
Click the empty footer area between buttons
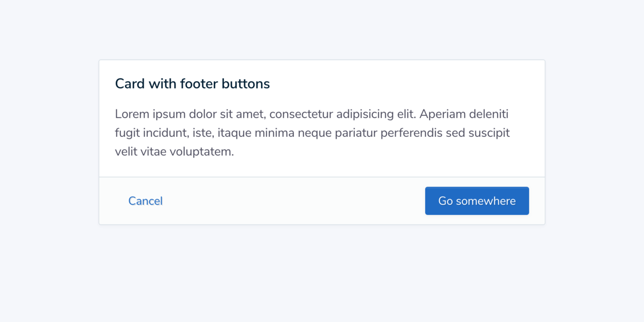(292, 201)
